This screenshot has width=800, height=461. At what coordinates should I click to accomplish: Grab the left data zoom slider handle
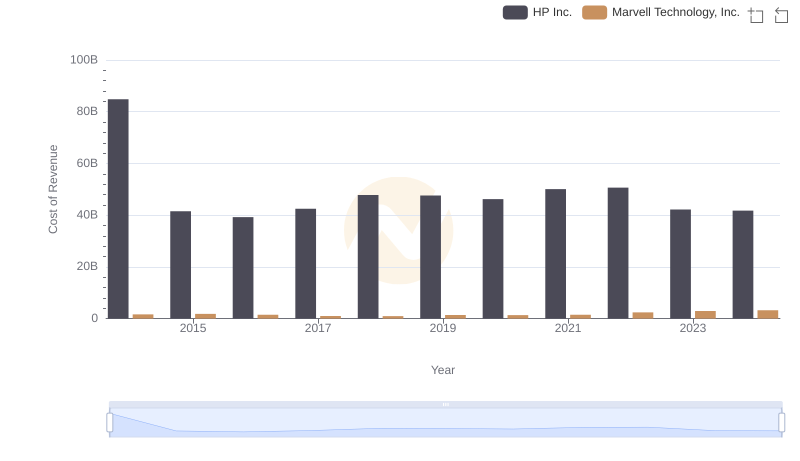(x=110, y=423)
